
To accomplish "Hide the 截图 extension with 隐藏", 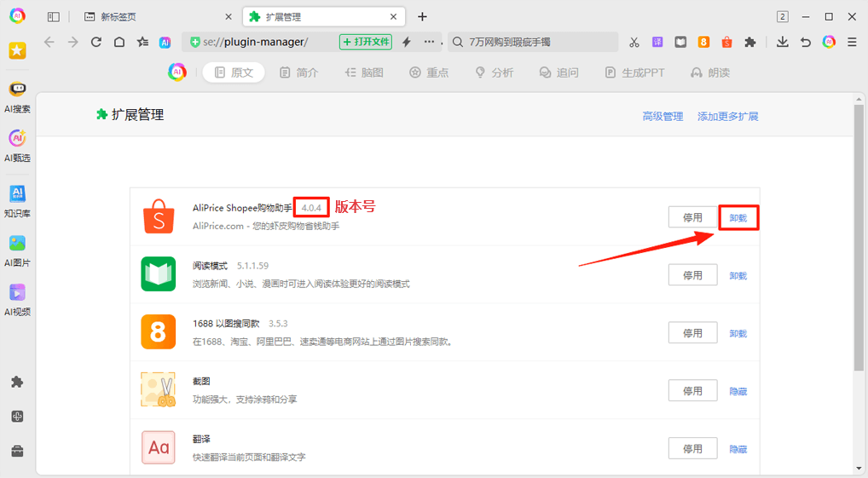I will point(738,391).
